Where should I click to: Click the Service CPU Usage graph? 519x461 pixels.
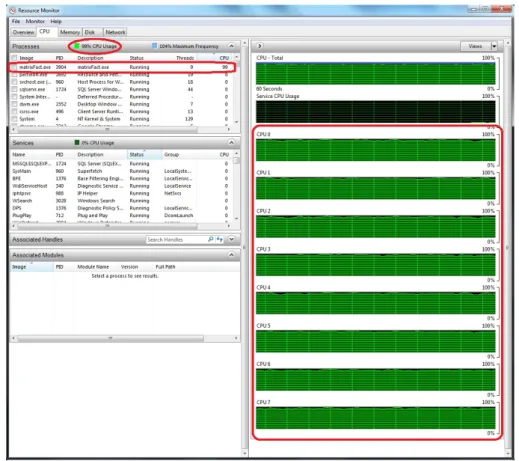(x=376, y=112)
